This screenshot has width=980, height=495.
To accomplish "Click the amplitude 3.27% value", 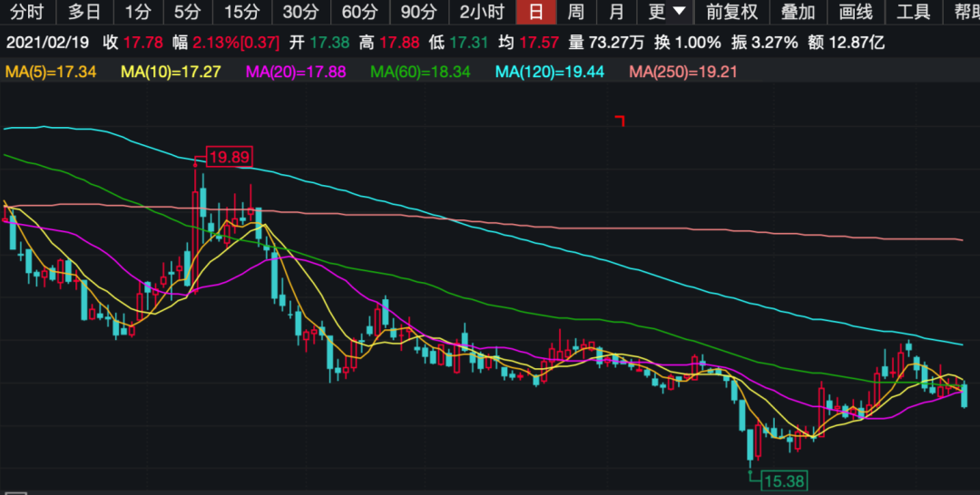I will [x=774, y=43].
